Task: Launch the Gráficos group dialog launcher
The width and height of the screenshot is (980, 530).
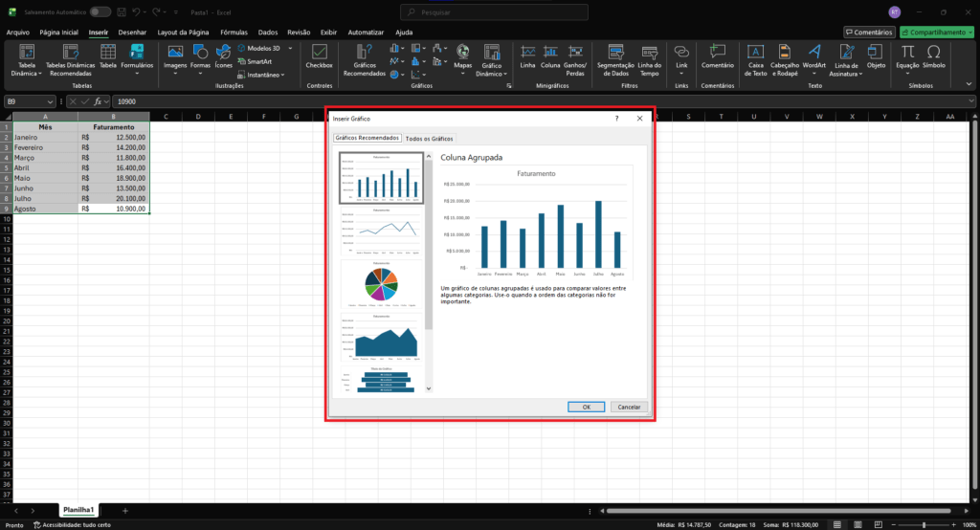Action: pyautogui.click(x=509, y=86)
